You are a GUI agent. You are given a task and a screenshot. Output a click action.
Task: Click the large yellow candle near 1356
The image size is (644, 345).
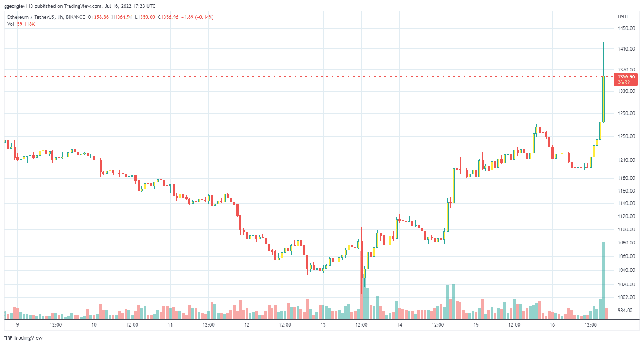click(x=603, y=99)
